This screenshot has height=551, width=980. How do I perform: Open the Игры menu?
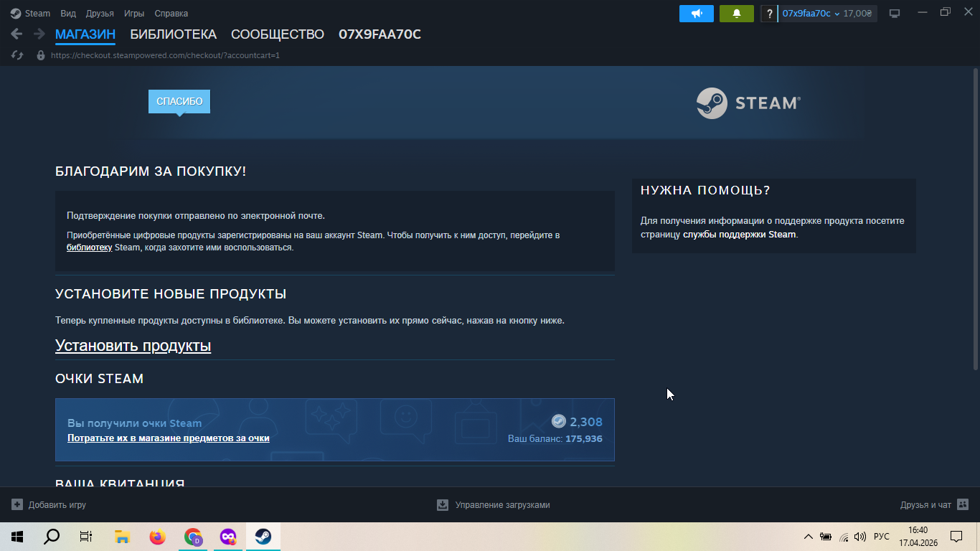click(133, 14)
